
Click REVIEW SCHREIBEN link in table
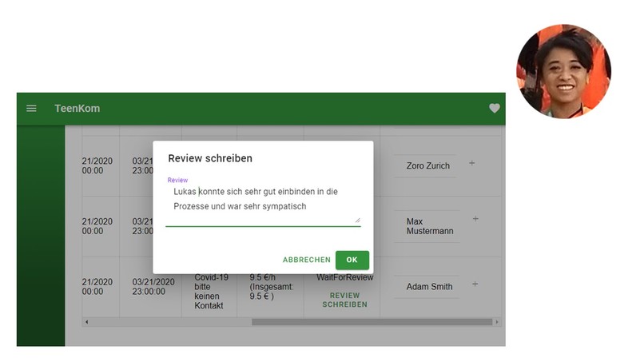(x=344, y=300)
